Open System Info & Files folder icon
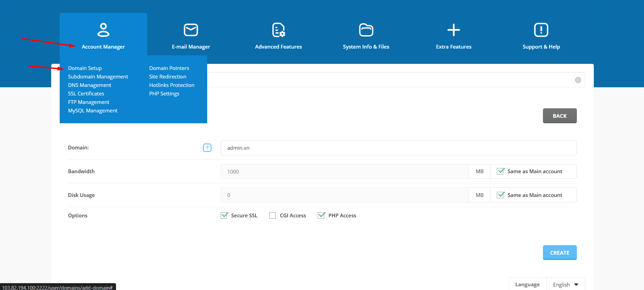This screenshot has width=644, height=290. (x=366, y=30)
